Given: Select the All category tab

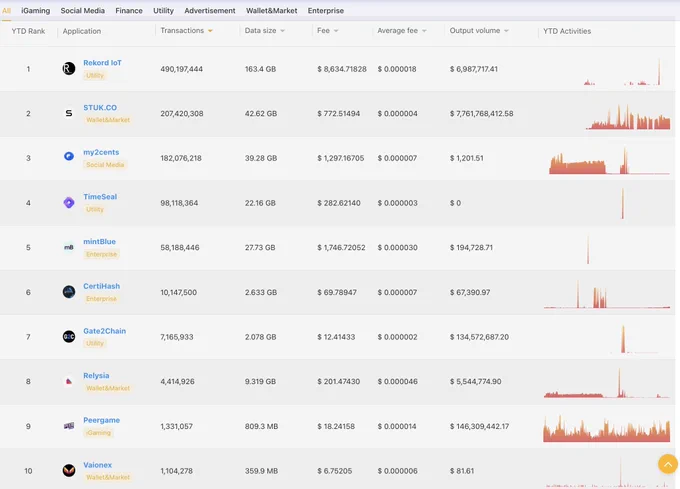Looking at the screenshot, I should click(7, 10).
